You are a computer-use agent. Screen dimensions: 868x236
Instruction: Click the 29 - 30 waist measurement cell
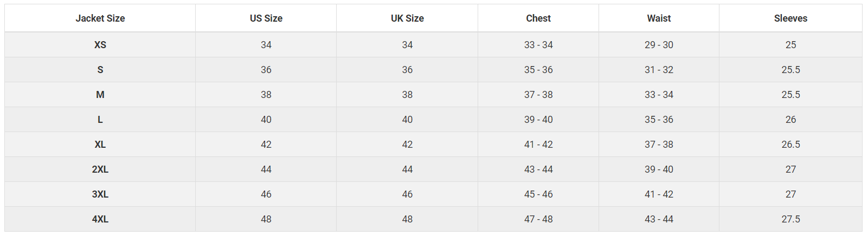(659, 45)
